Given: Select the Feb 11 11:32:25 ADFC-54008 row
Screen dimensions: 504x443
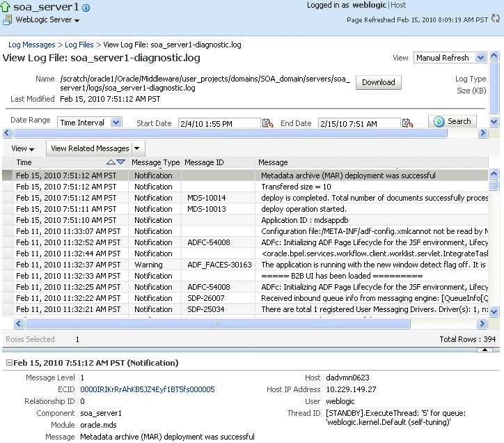Looking at the screenshot, I should [245, 287].
